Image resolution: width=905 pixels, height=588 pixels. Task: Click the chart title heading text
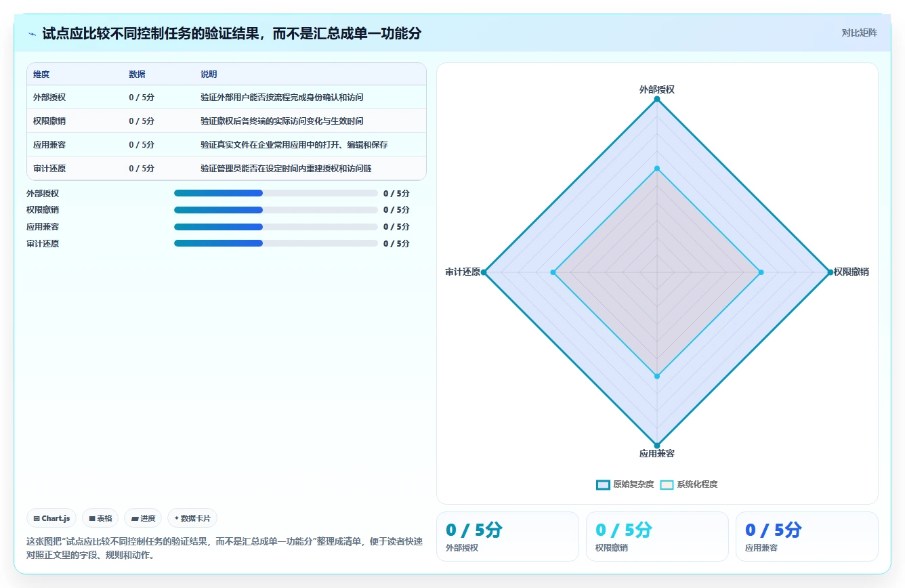tap(232, 33)
